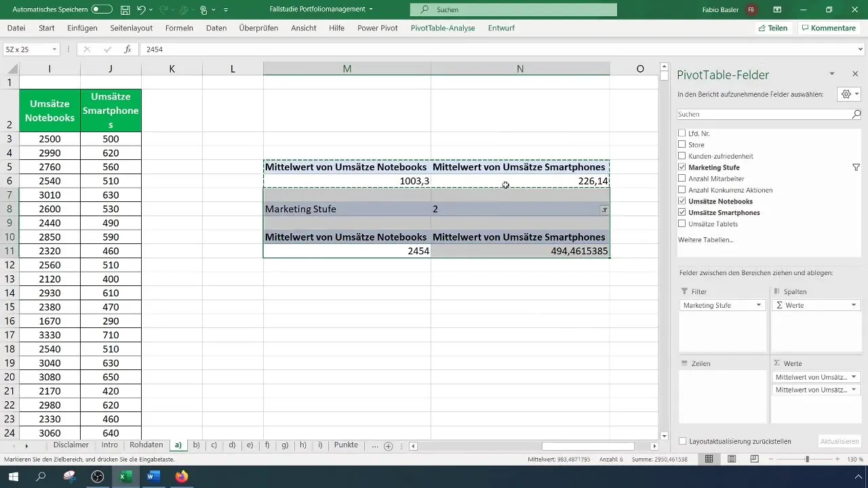This screenshot has height=488, width=868.
Task: Check the Lfd. Nr. field checkbox
Action: (682, 134)
